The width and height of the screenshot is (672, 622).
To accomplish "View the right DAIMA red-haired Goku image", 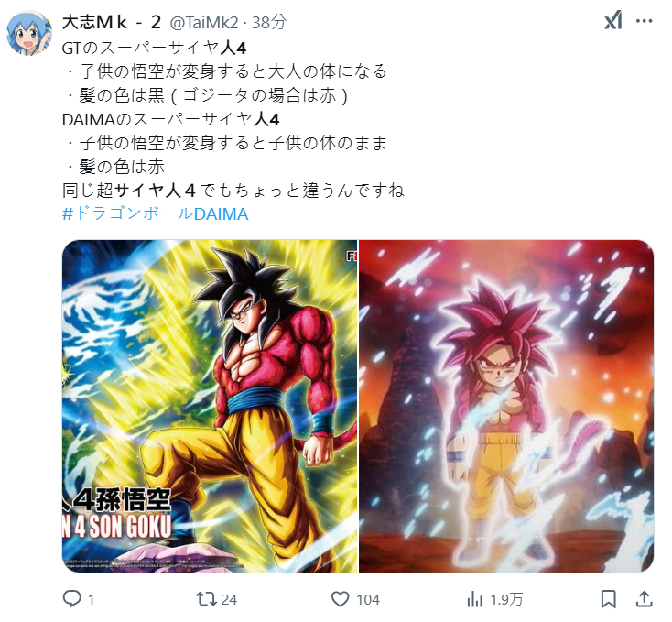I will tap(506, 406).
